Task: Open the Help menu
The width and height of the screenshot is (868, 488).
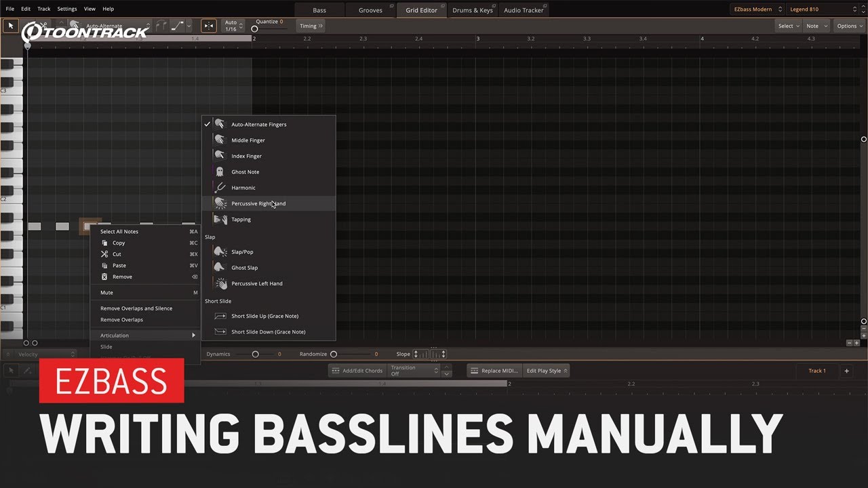Action: point(108,9)
